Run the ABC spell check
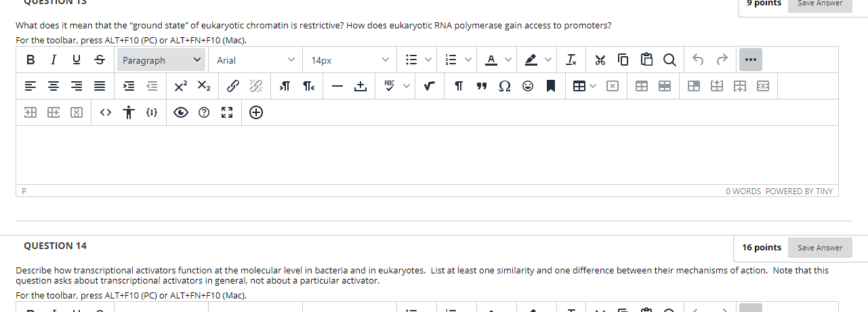The width and height of the screenshot is (868, 312). (x=390, y=86)
